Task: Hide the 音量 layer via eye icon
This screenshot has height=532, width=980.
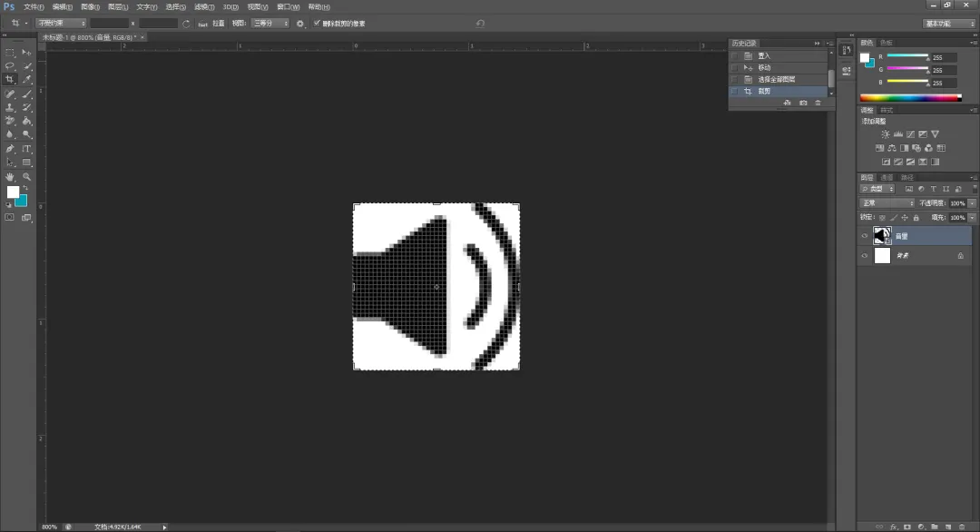Action: pyautogui.click(x=865, y=236)
